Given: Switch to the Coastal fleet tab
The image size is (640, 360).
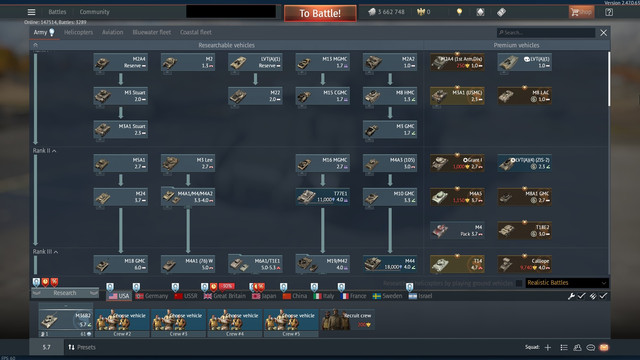Looking at the screenshot, I should pos(196,32).
